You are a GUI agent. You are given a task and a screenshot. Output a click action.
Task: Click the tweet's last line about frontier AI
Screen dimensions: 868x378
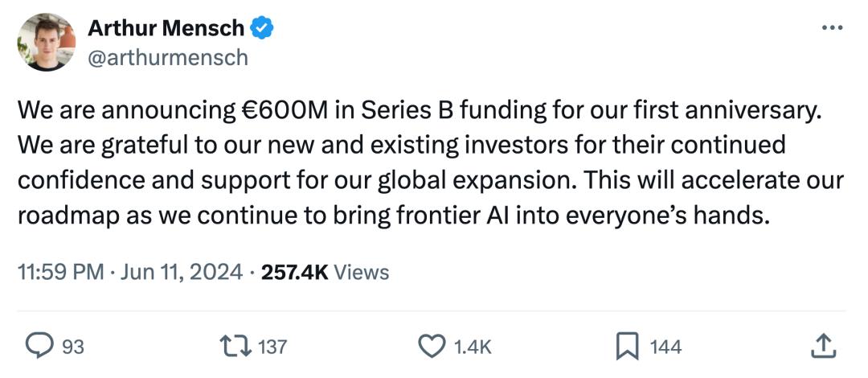[387, 217]
